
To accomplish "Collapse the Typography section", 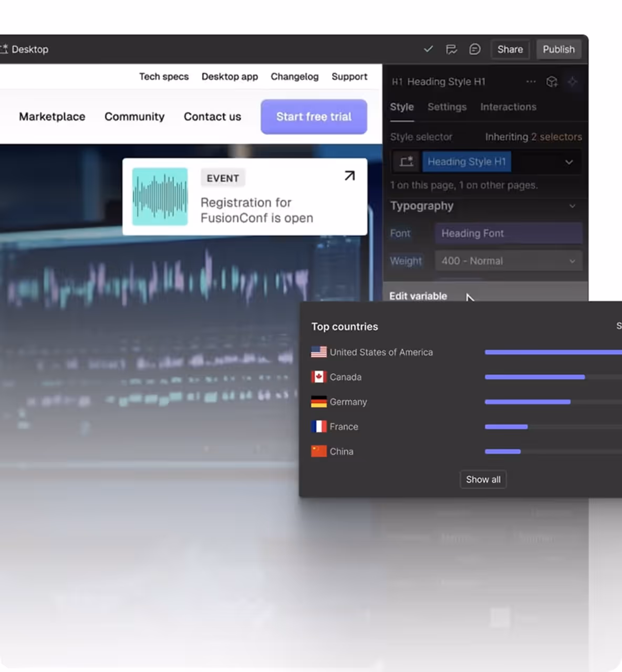I will 572,206.
